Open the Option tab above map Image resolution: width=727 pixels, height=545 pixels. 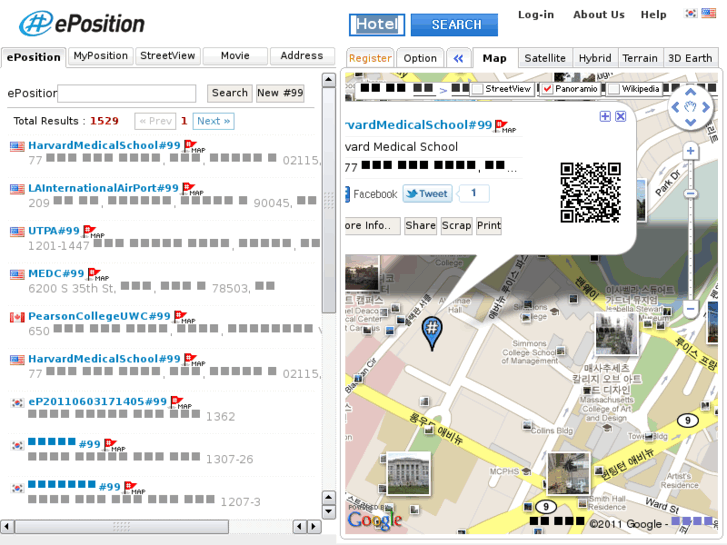point(420,58)
